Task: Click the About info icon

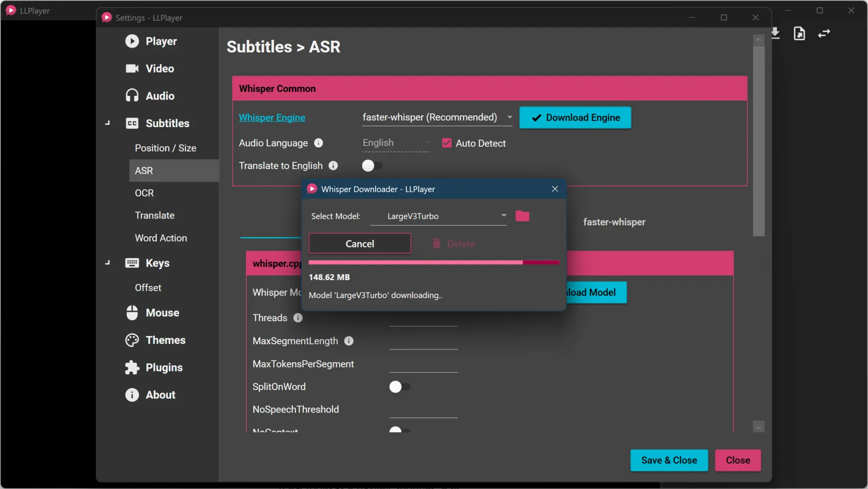Action: 132,395
